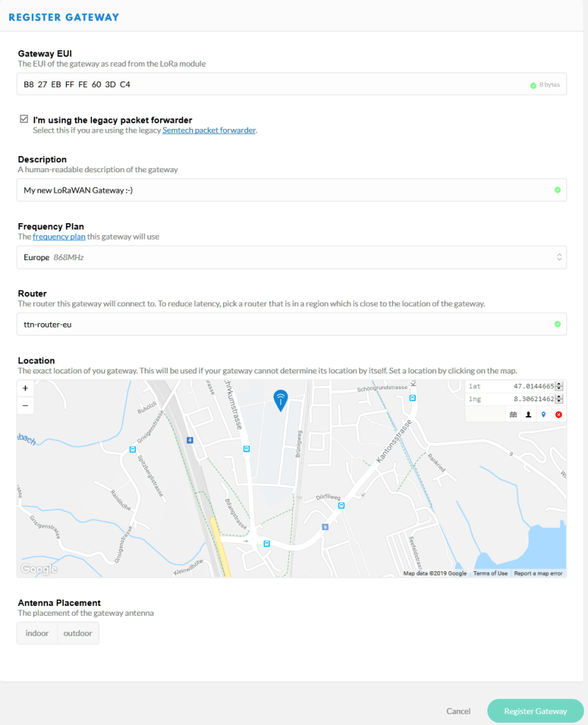Click the blue location pin icon
This screenshot has height=725, width=588.
click(x=543, y=414)
